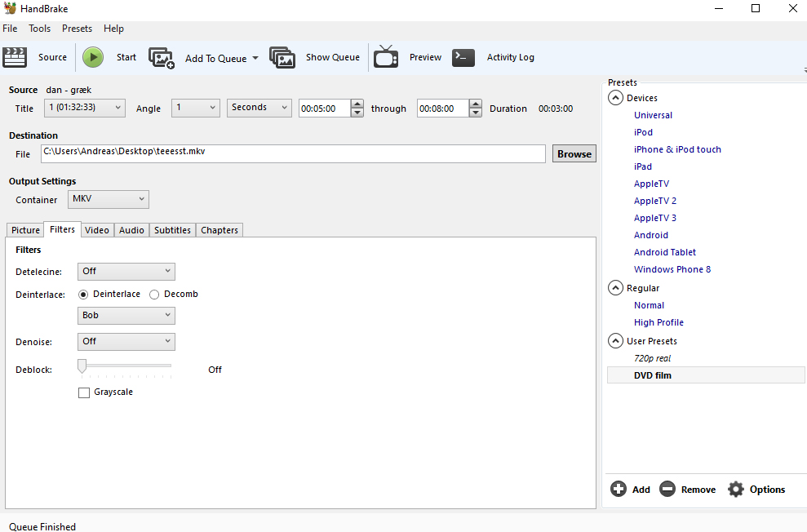Select the iPad preset

pos(643,166)
